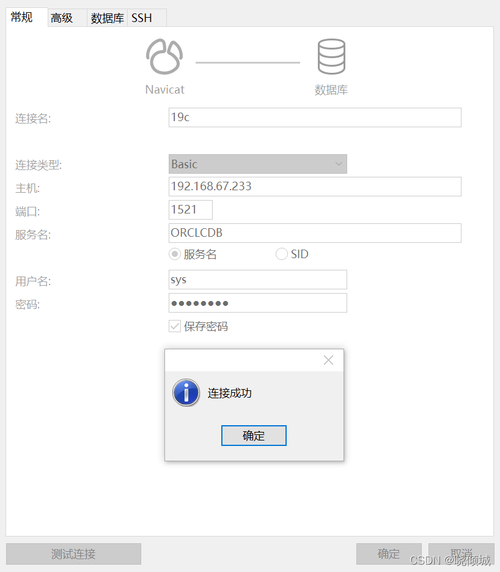The height and width of the screenshot is (572, 500).
Task: Confirm the 连接成功 dialog with 确定
Action: pyautogui.click(x=254, y=435)
